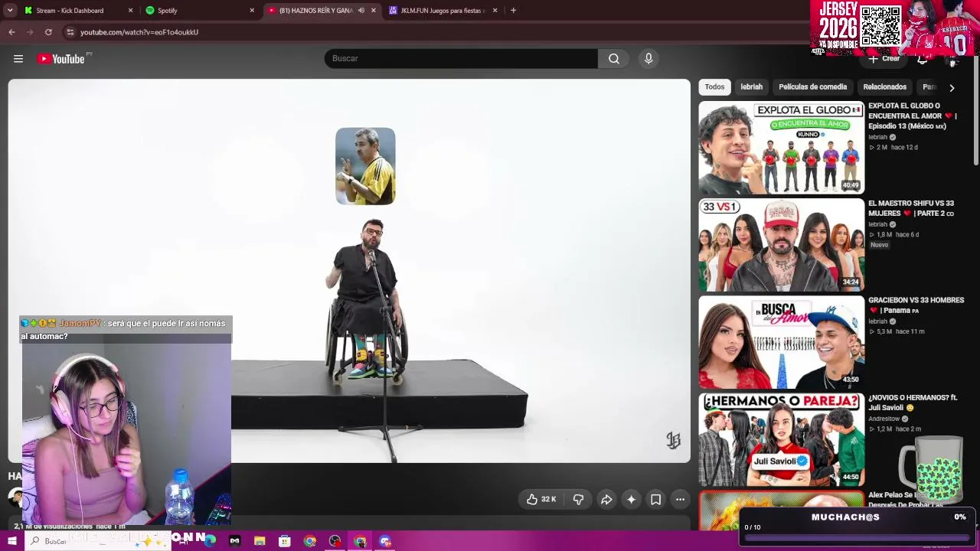Open the En Busca del Amor thumbnail

point(781,342)
